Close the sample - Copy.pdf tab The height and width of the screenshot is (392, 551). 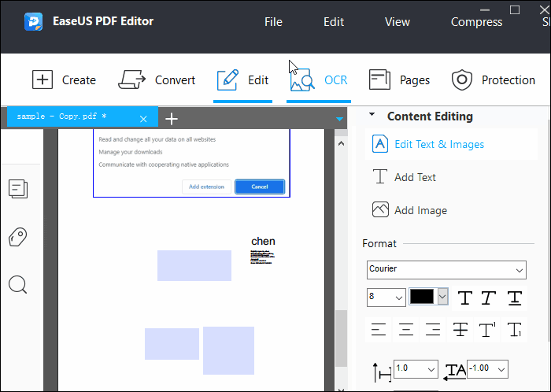(143, 119)
